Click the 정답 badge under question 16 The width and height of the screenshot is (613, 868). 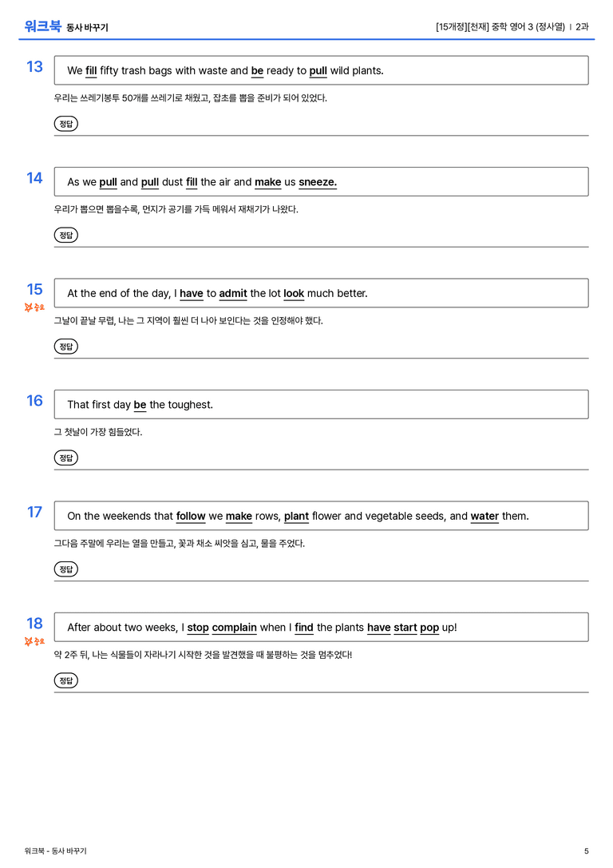pyautogui.click(x=65, y=458)
